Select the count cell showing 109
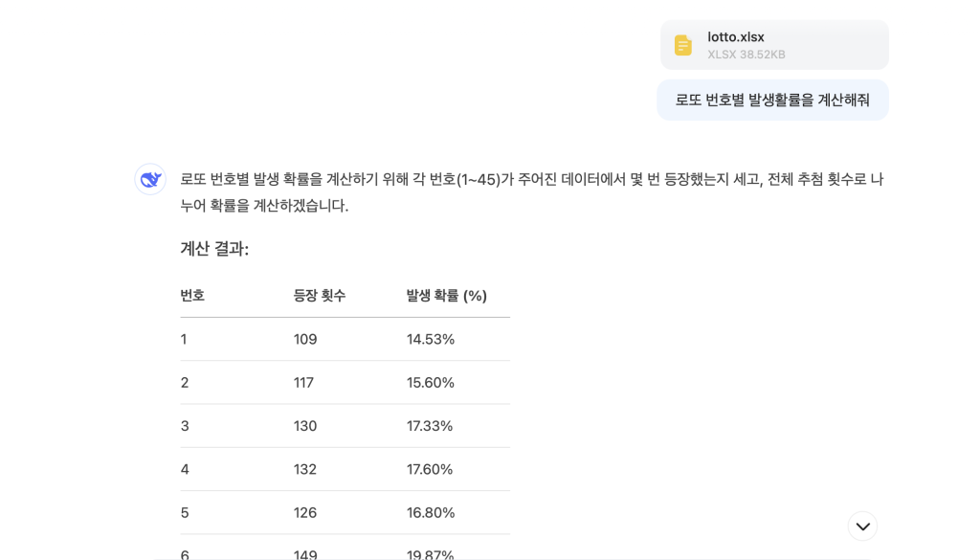 [x=305, y=339]
